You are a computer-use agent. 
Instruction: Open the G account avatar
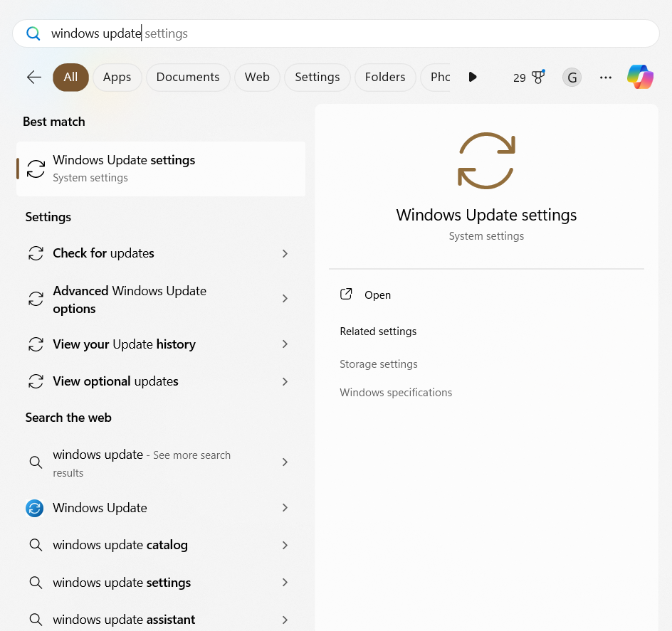tap(572, 78)
